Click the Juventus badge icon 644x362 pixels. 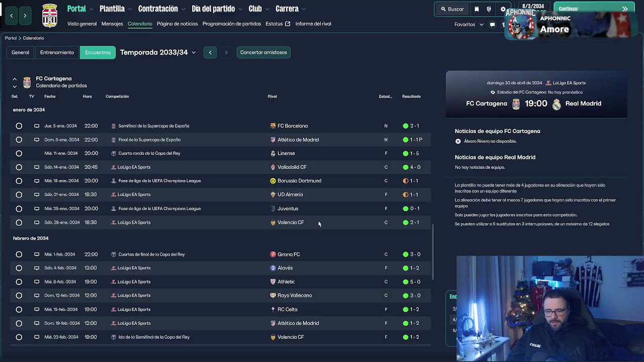click(x=273, y=209)
